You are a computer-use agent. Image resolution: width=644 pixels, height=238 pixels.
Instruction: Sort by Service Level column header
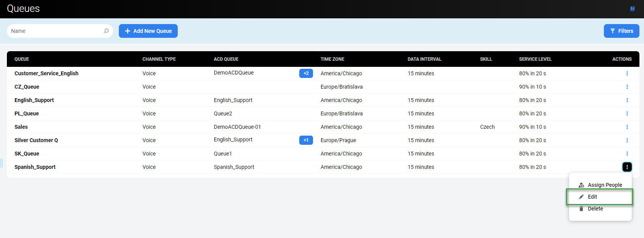[535, 59]
